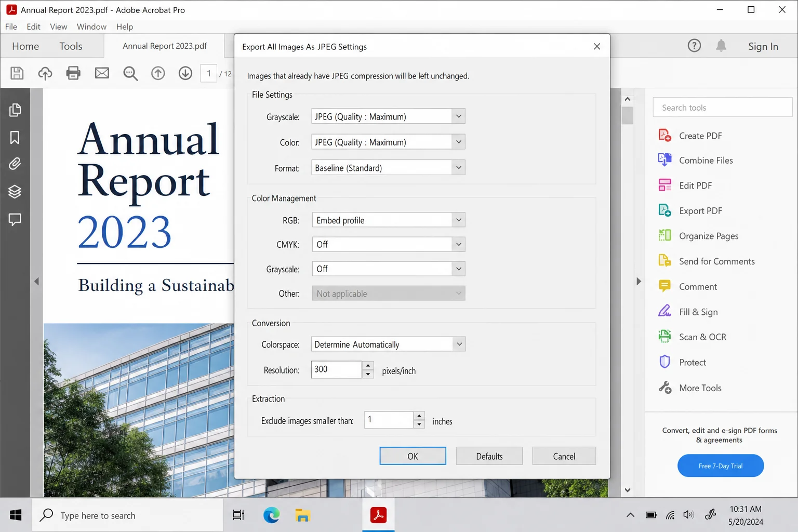Open the Send for Comments tool

tap(707, 261)
